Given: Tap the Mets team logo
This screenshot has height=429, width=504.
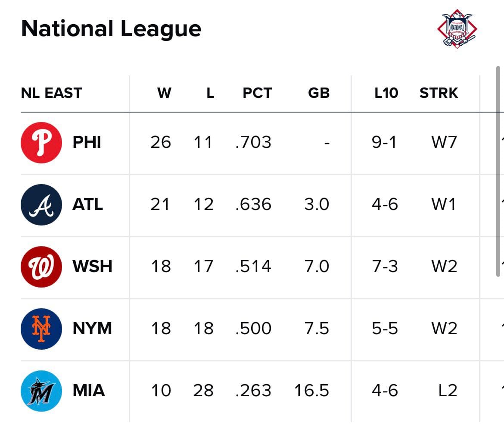Looking at the screenshot, I should (x=41, y=329).
